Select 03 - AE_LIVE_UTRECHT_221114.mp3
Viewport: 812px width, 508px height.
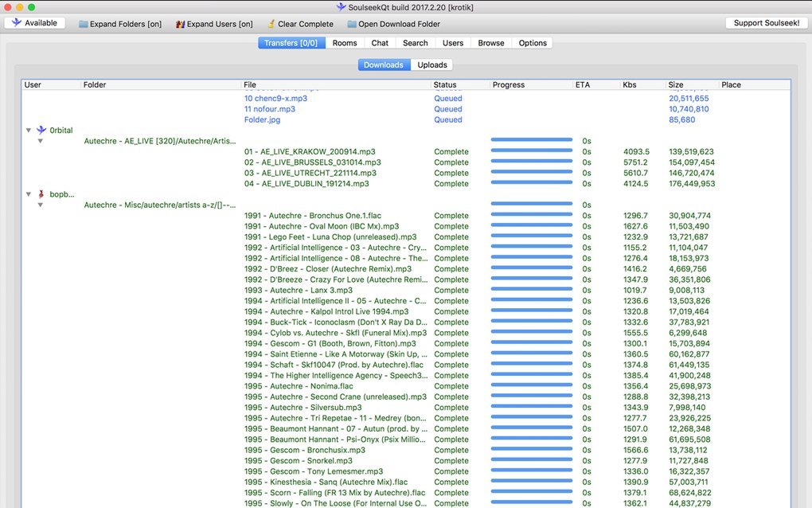310,173
